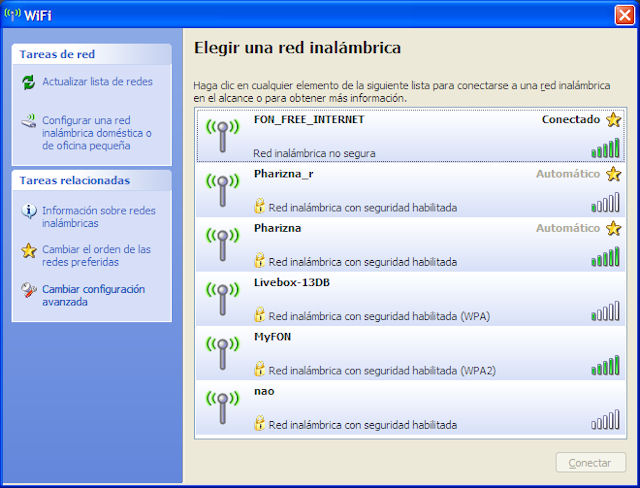Click the signal bars of FON_FREE_INTERNET
This screenshot has width=640, height=488.
pyautogui.click(x=605, y=148)
